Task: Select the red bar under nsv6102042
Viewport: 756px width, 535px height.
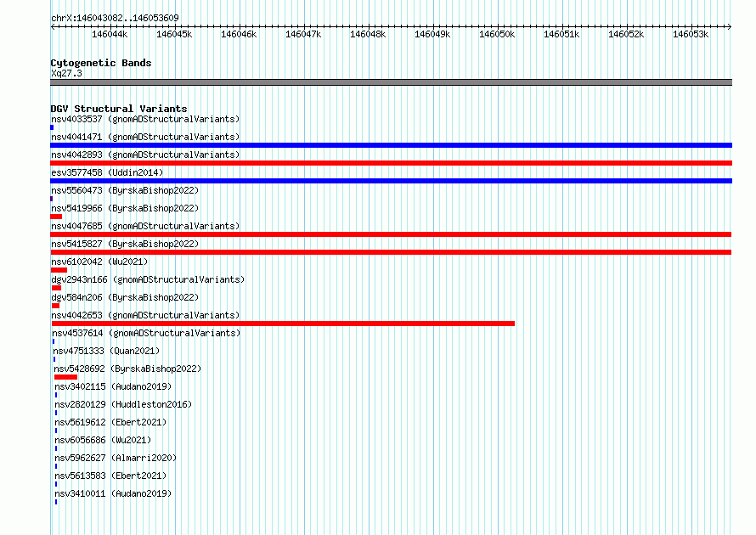Action: pos(59,270)
